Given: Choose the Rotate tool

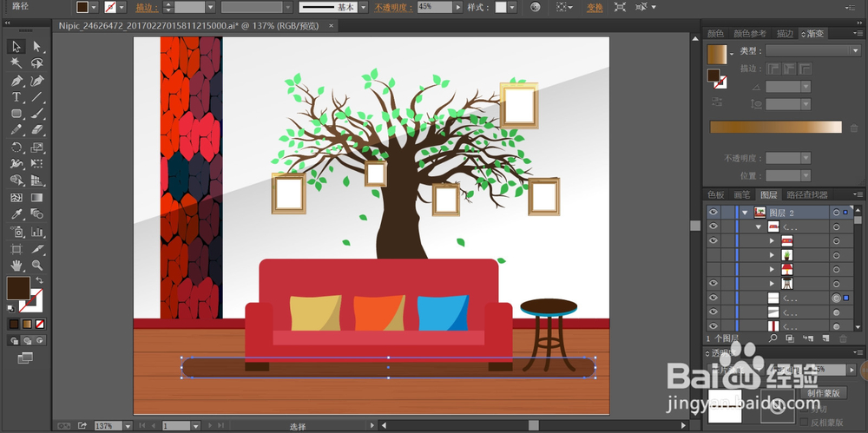Looking at the screenshot, I should click(x=16, y=148).
